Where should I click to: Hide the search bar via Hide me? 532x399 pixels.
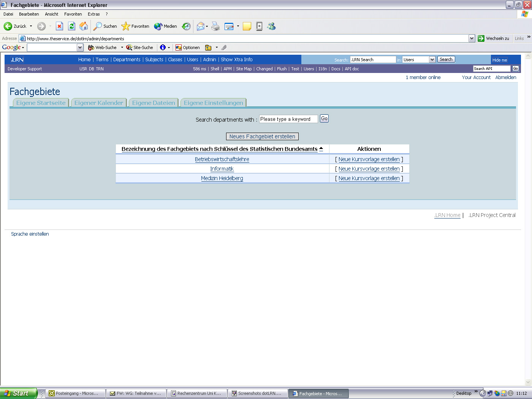(499, 60)
